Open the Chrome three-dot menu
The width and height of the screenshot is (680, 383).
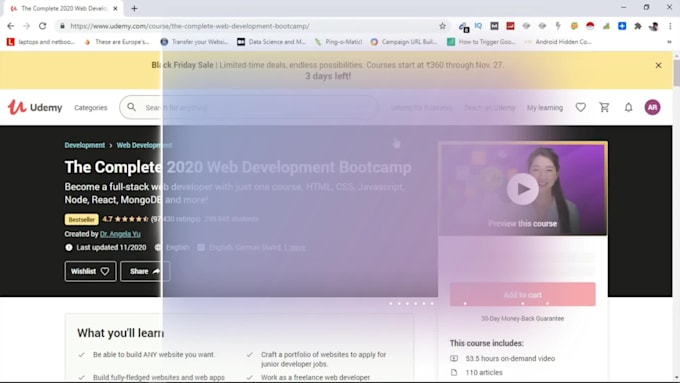[x=670, y=26]
